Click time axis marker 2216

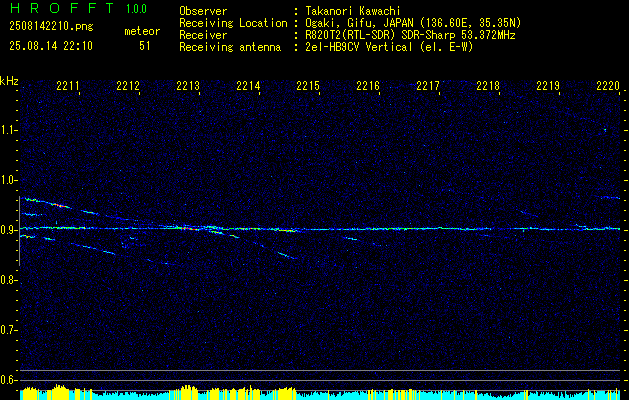click(368, 86)
